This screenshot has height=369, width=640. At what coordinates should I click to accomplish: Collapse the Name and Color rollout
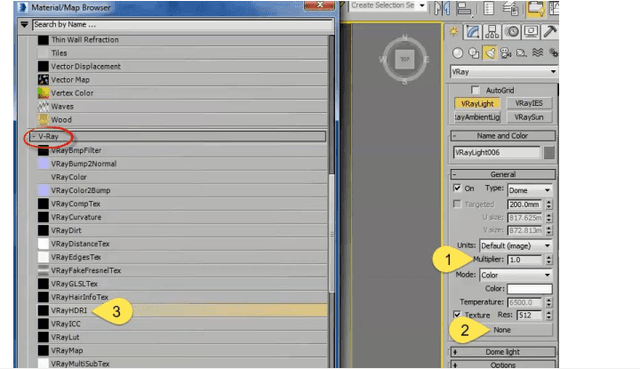(x=502, y=136)
